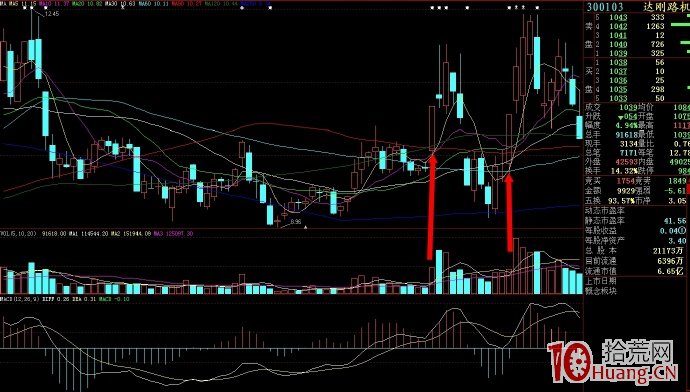
Task: Select buy-1 price 1038
Action: (618, 62)
